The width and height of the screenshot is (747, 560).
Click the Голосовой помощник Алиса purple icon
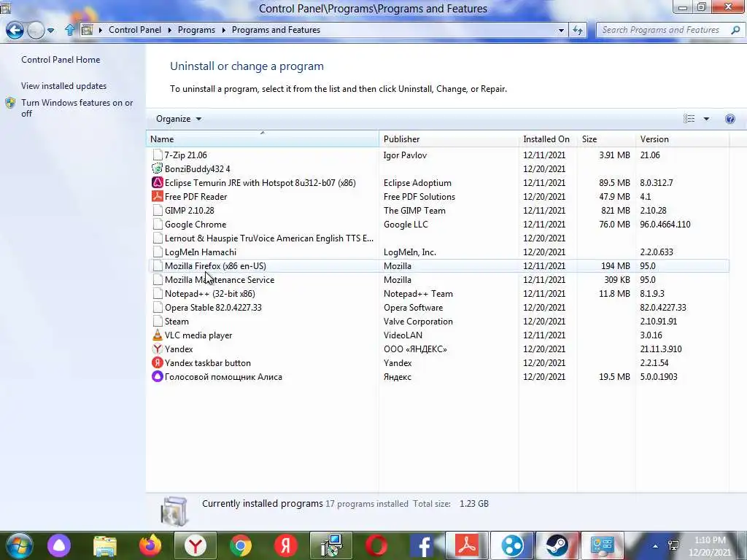click(158, 376)
